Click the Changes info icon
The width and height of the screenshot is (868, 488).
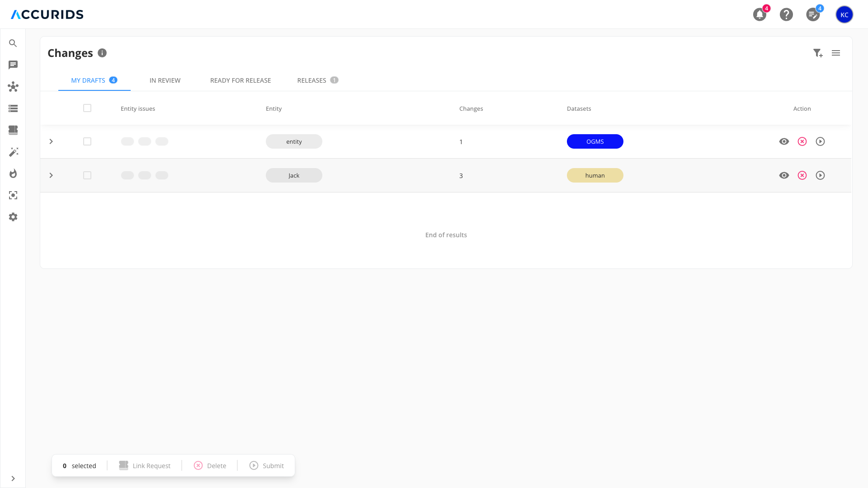click(x=102, y=53)
